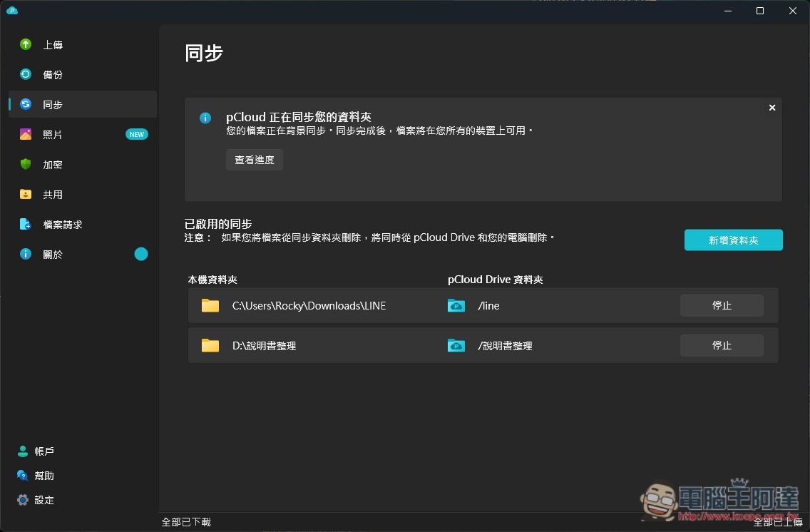
Task: Click 全部已下載 status text
Action: point(186,522)
